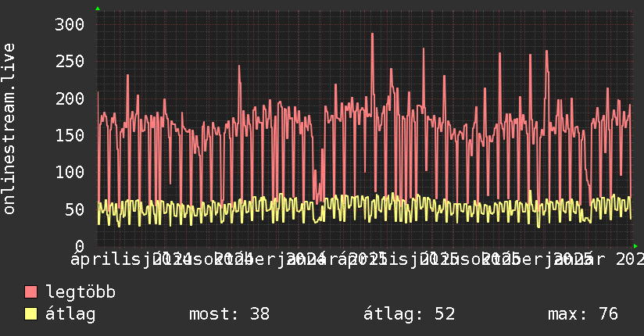
Task: Click the 'átlag: 52' statistic
Action: [x=409, y=314]
